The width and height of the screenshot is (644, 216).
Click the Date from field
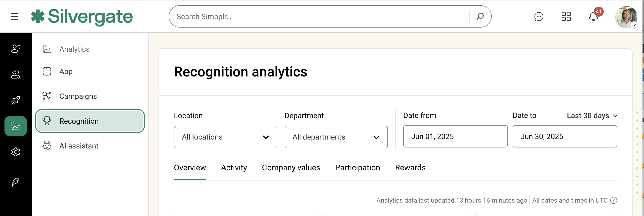(x=455, y=136)
